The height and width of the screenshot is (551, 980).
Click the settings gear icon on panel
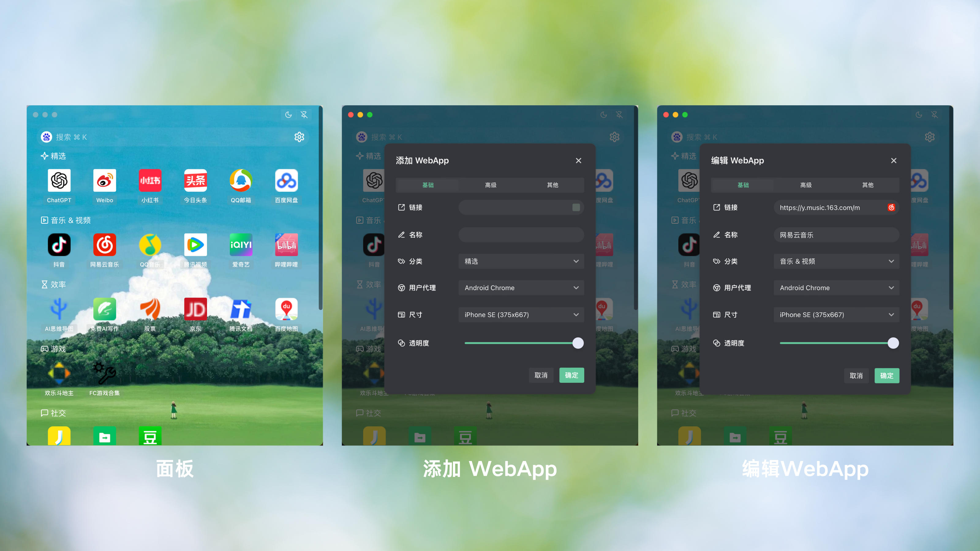click(x=300, y=137)
